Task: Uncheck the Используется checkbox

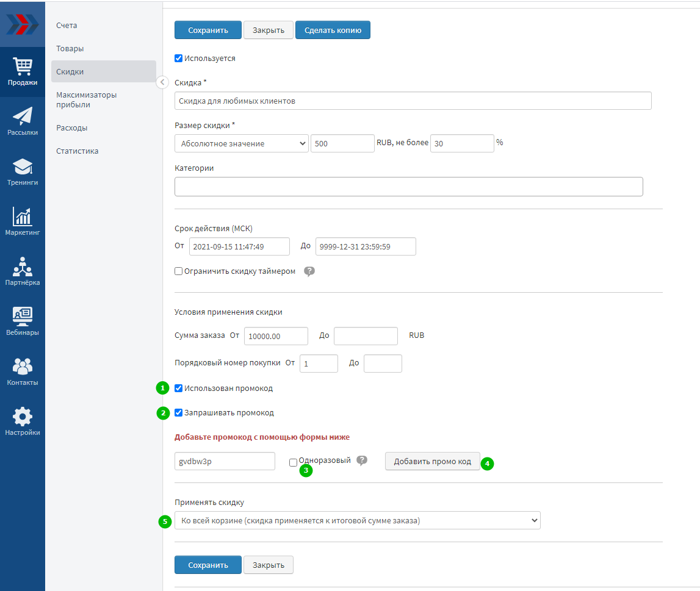Action: [179, 59]
